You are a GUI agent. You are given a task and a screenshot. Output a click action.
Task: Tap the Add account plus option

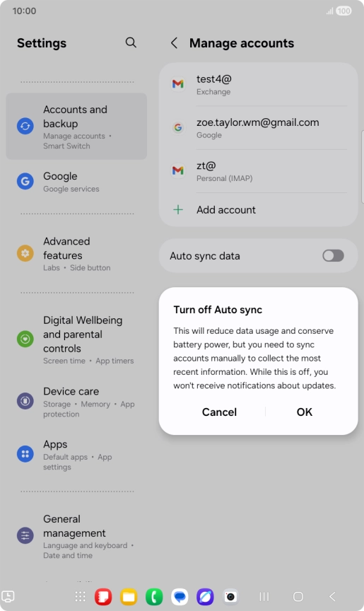pyautogui.click(x=259, y=209)
